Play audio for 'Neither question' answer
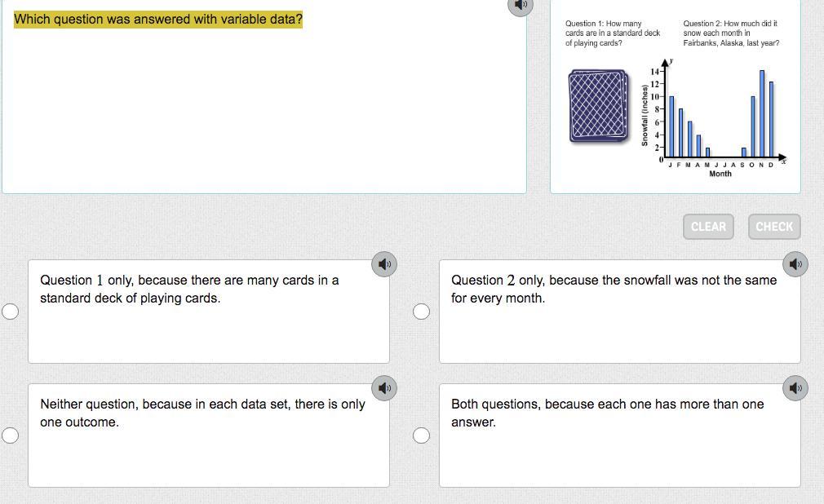Screen dimensions: 824x504 385,387
